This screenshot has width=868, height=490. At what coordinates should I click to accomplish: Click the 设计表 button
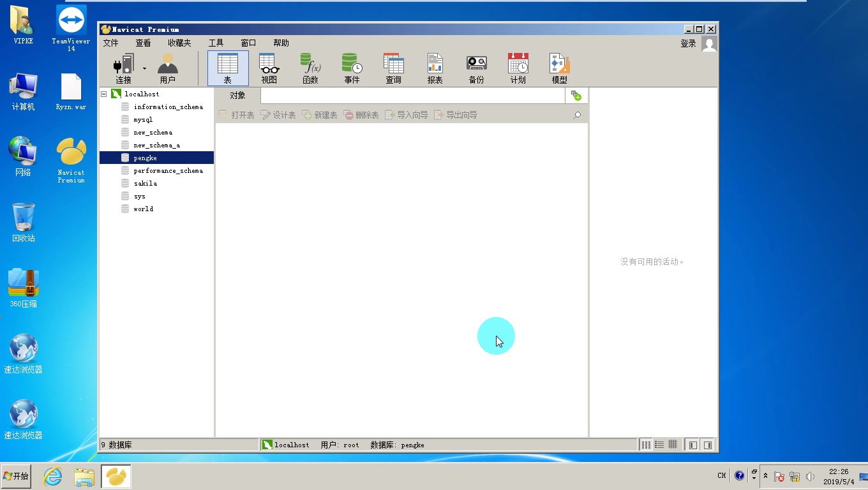[x=278, y=115]
